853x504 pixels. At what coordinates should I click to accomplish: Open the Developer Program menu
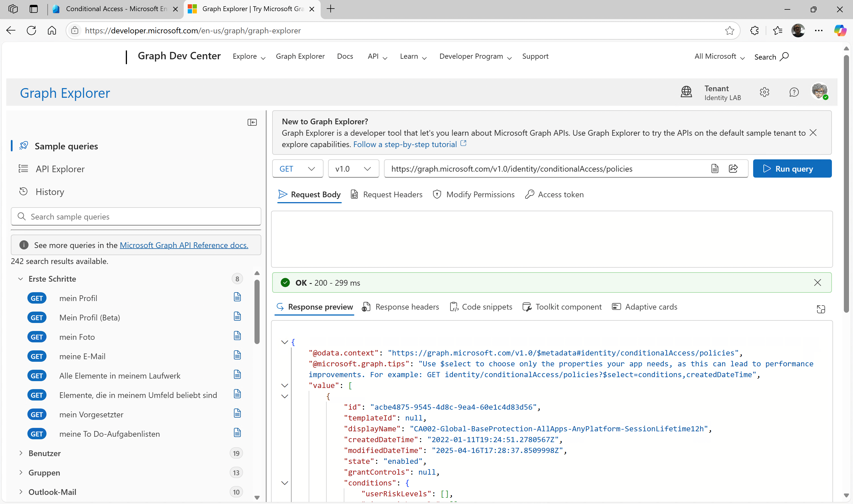coord(475,56)
